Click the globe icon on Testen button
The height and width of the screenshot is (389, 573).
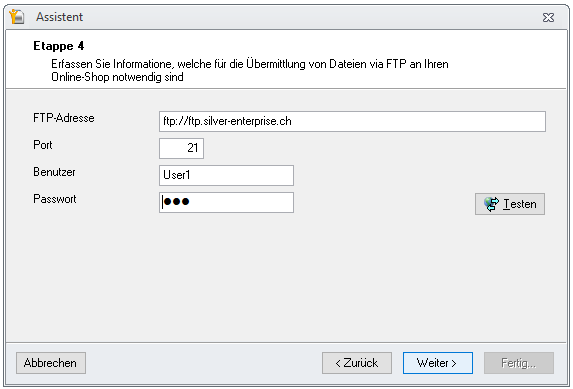[491, 204]
